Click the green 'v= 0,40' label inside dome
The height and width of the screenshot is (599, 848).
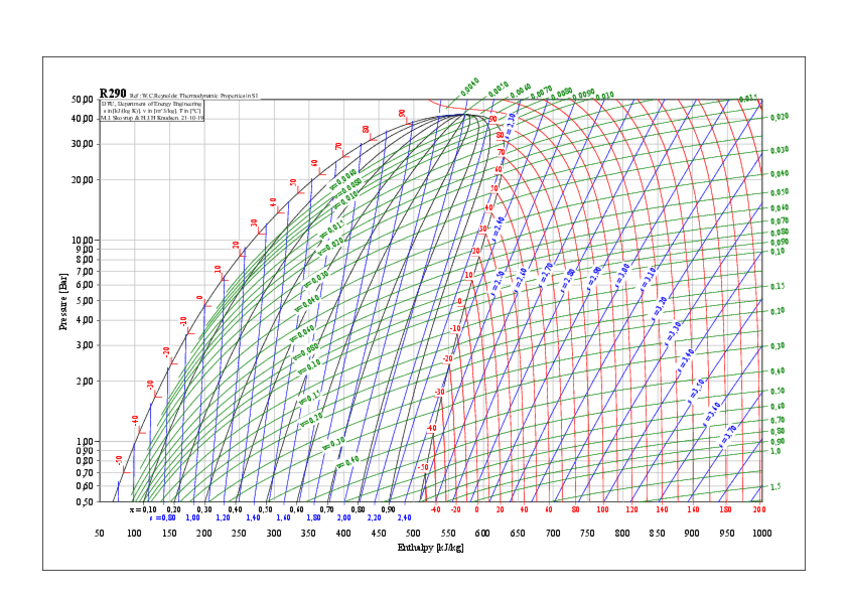pos(348,462)
